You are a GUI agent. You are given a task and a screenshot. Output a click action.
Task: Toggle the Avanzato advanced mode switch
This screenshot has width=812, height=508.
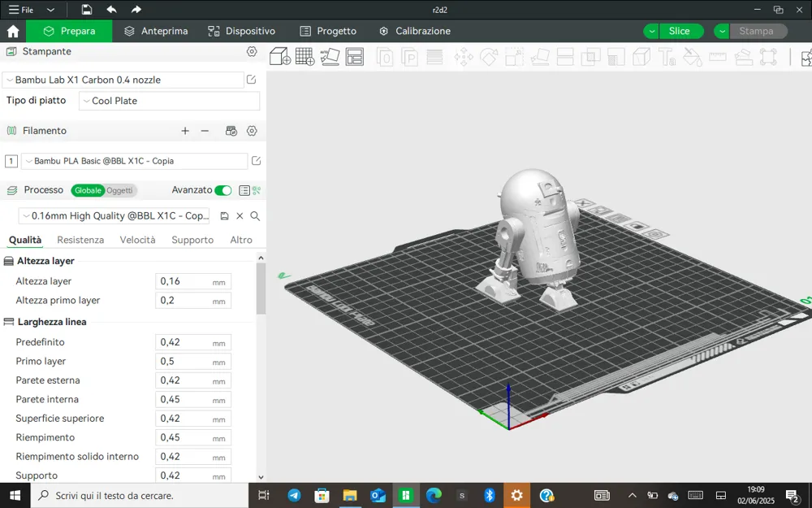point(223,190)
